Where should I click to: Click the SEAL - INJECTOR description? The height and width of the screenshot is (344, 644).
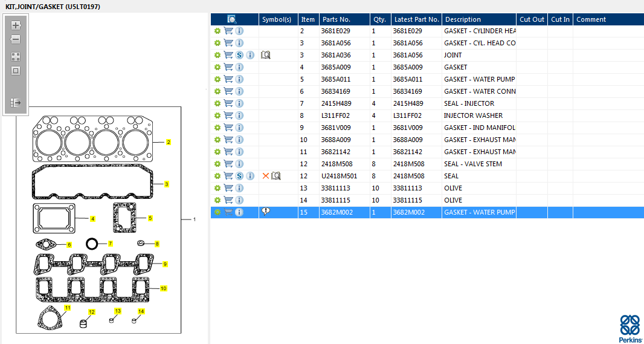tap(469, 103)
